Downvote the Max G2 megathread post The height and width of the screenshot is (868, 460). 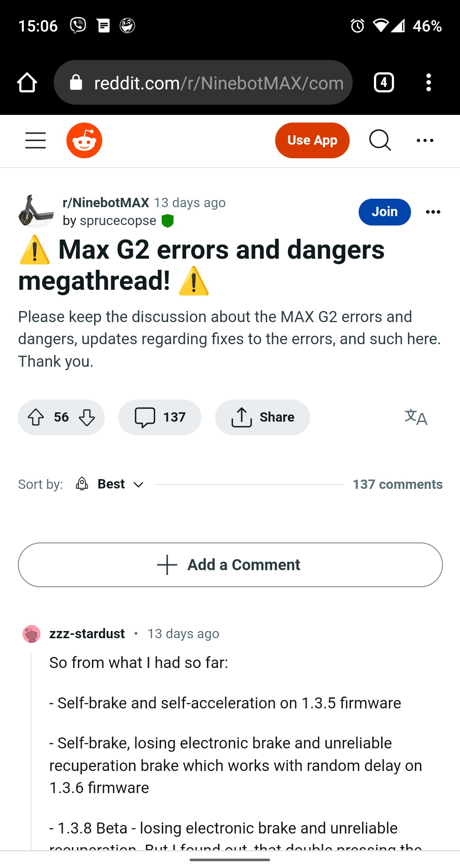point(87,417)
